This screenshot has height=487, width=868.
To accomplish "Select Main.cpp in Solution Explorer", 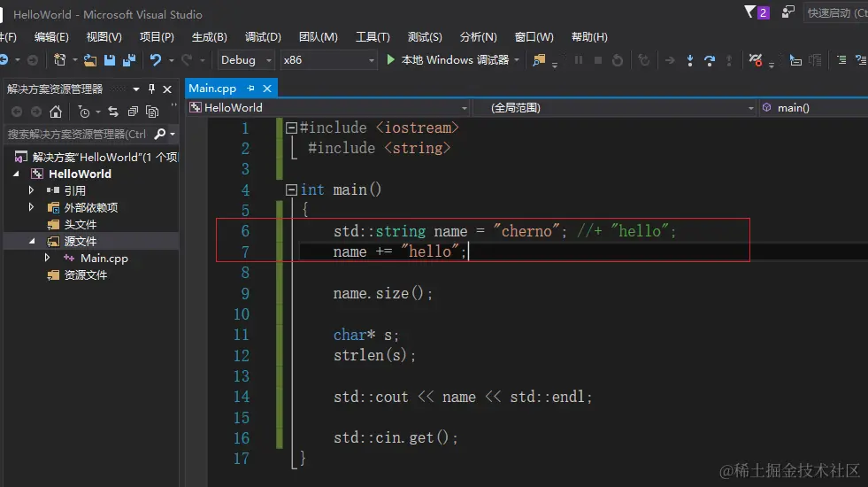I will (x=104, y=259).
